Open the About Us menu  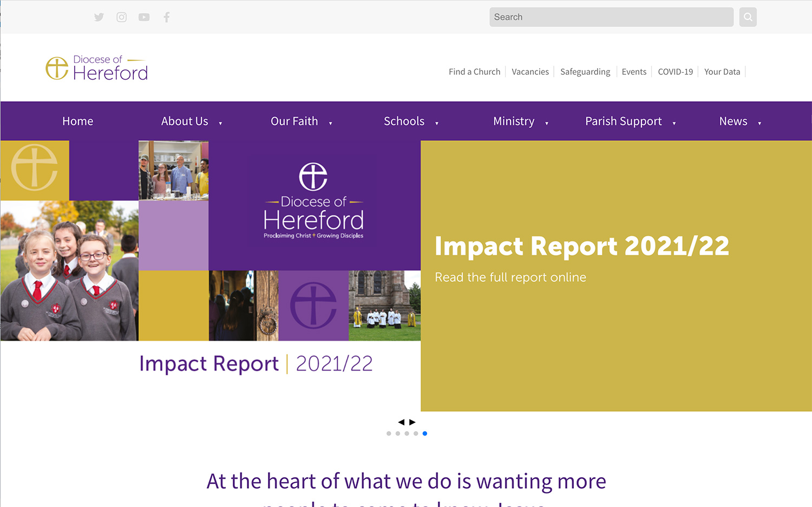point(185,121)
